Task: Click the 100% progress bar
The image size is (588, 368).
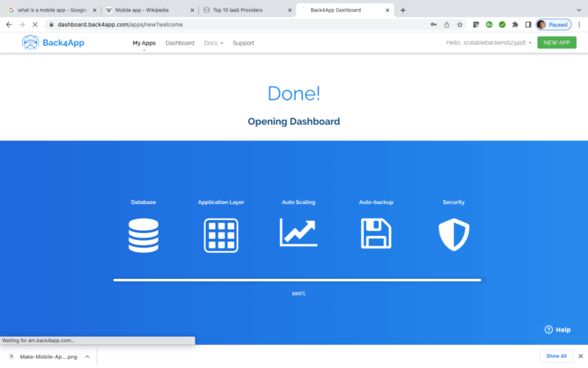Action: (x=297, y=280)
